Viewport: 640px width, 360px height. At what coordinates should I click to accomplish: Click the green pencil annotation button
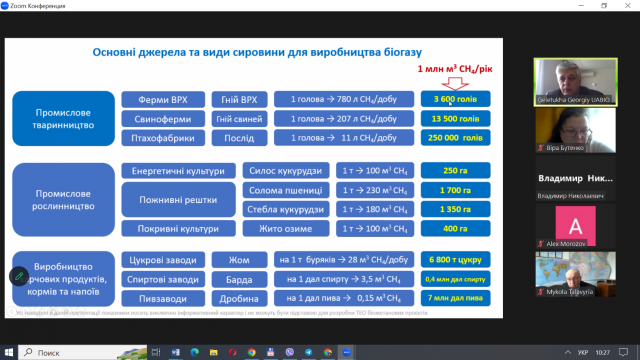[19, 276]
